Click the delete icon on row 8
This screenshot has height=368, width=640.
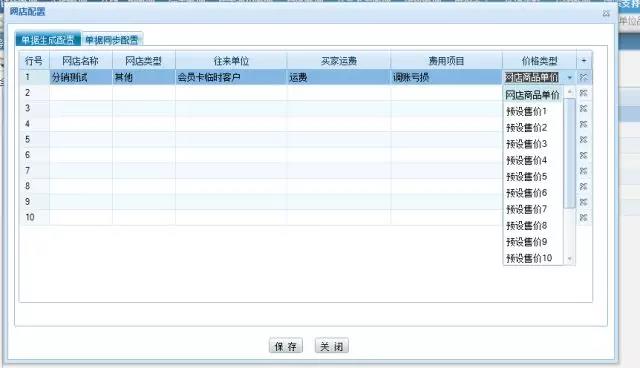click(584, 186)
